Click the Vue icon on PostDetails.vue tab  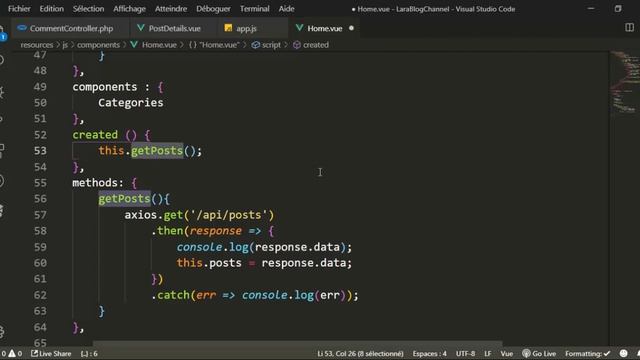pos(141,28)
